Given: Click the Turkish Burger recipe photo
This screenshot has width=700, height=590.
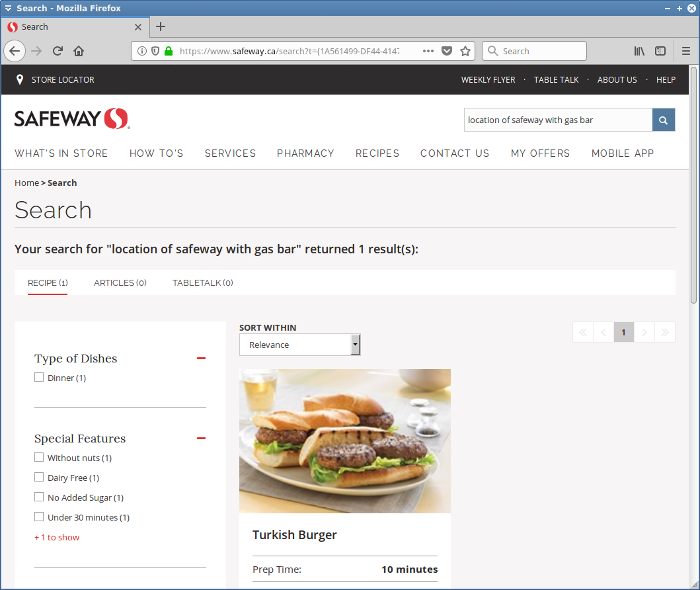Looking at the screenshot, I should (344, 441).
